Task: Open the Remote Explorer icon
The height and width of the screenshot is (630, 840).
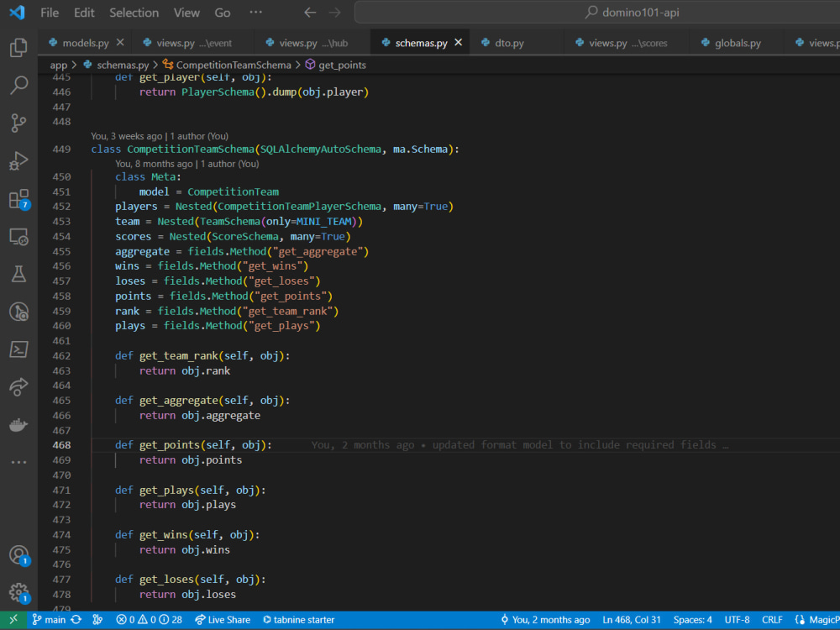Action: click(18, 236)
